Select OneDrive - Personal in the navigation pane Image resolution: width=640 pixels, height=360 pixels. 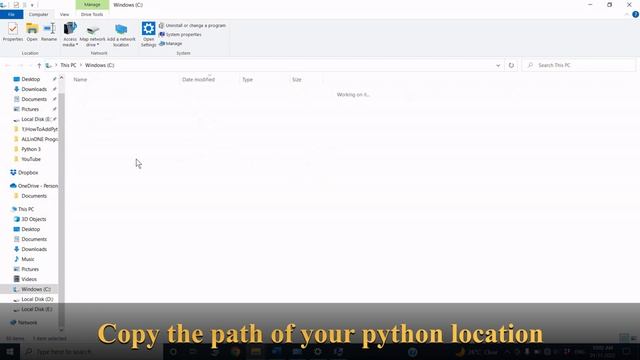pyautogui.click(x=38, y=186)
